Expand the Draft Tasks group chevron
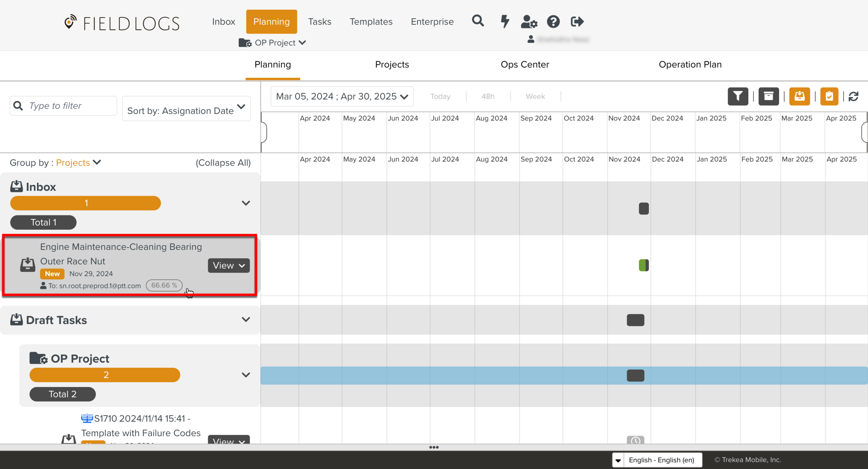Image resolution: width=868 pixels, height=469 pixels. pos(246,319)
